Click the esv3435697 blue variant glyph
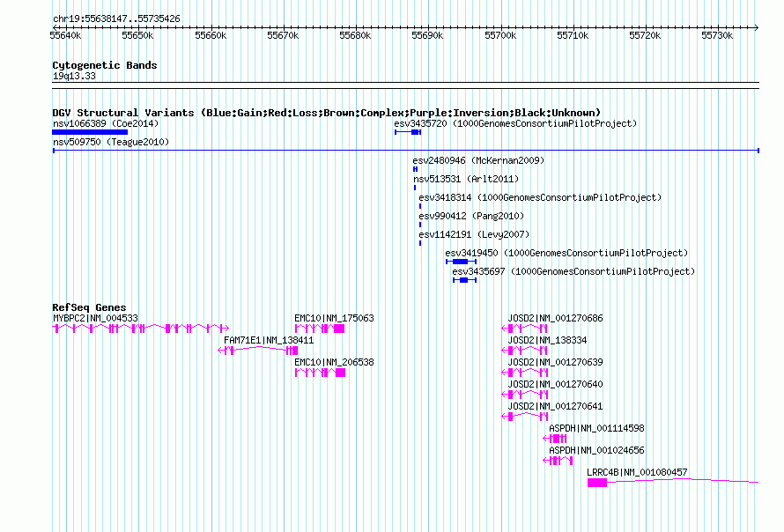The height and width of the screenshot is (532, 784). pyautogui.click(x=464, y=280)
